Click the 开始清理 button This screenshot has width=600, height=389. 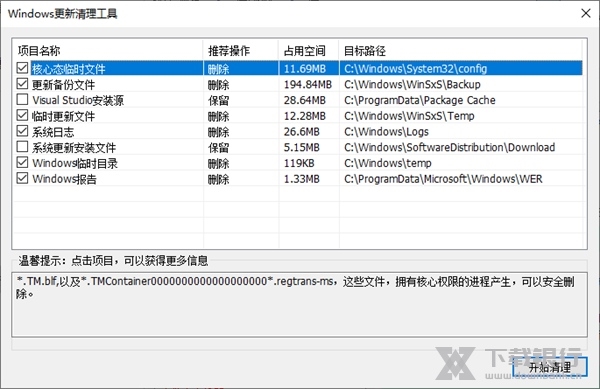point(549,367)
